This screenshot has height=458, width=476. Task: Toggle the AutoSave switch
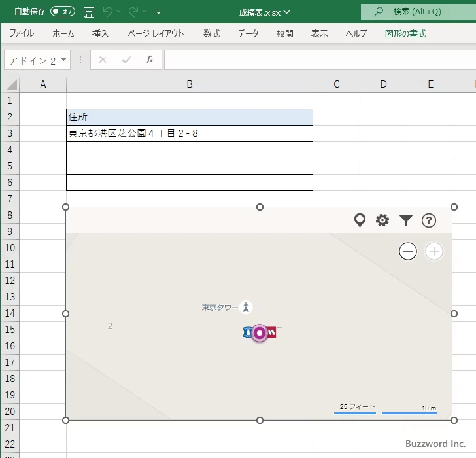63,12
